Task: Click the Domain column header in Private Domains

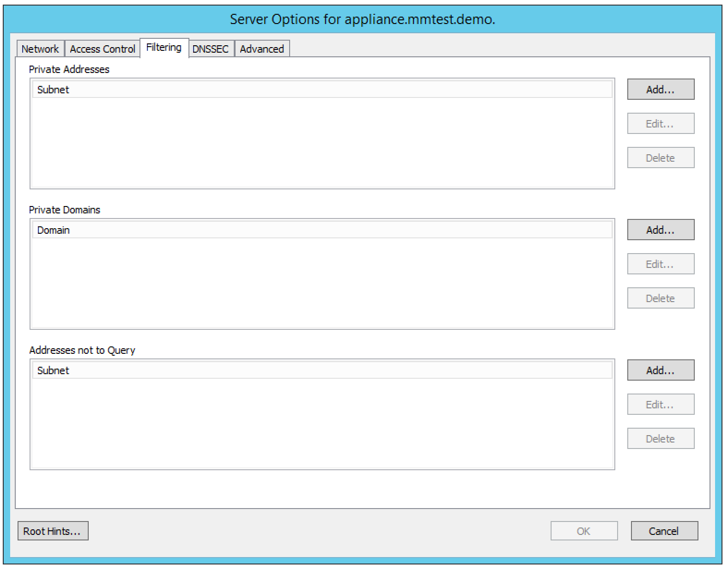Action: [322, 230]
